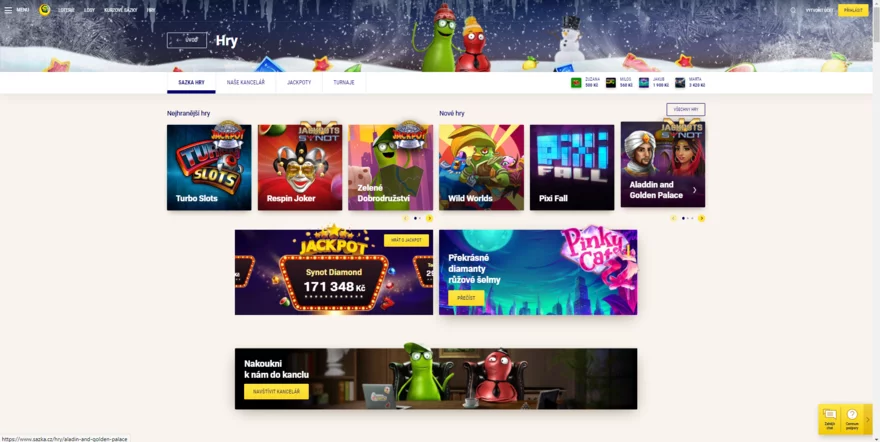Image resolution: width=880 pixels, height=442 pixels.
Task: Expand Aladdin and Golden Palace chevron
Action: [694, 190]
